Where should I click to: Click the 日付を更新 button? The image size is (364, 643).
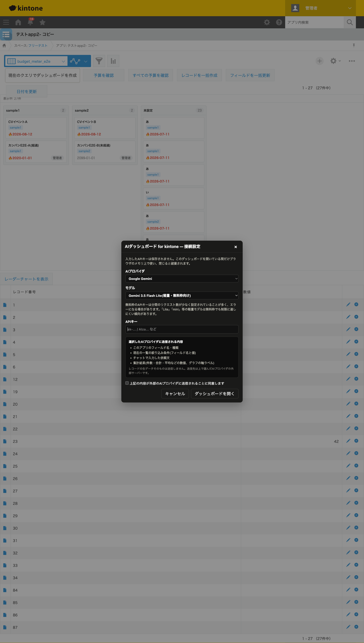point(27,92)
